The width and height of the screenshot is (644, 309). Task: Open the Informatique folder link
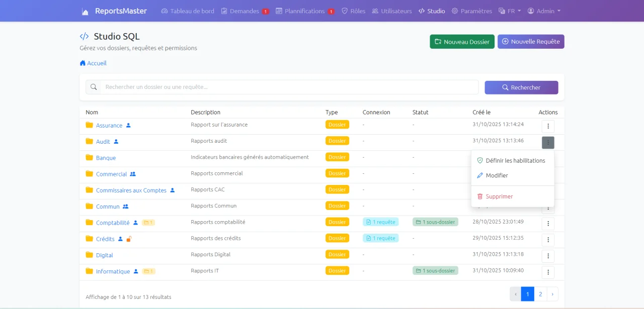(113, 271)
